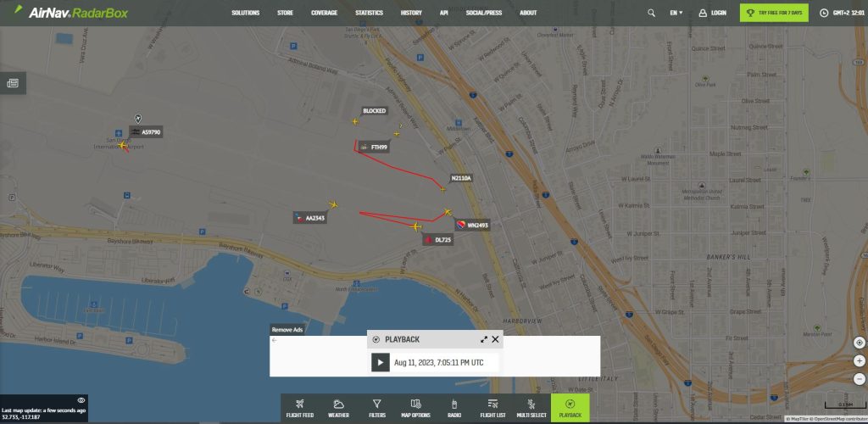Image resolution: width=868 pixels, height=424 pixels.
Task: Expand the Playback panel to fullscreen
Action: 484,339
